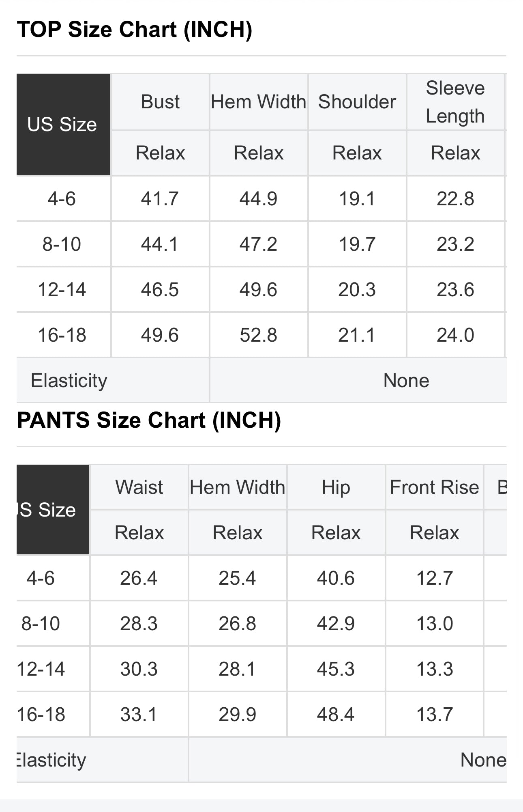
Task: Click the 13.3 front rise cell
Action: point(434,669)
